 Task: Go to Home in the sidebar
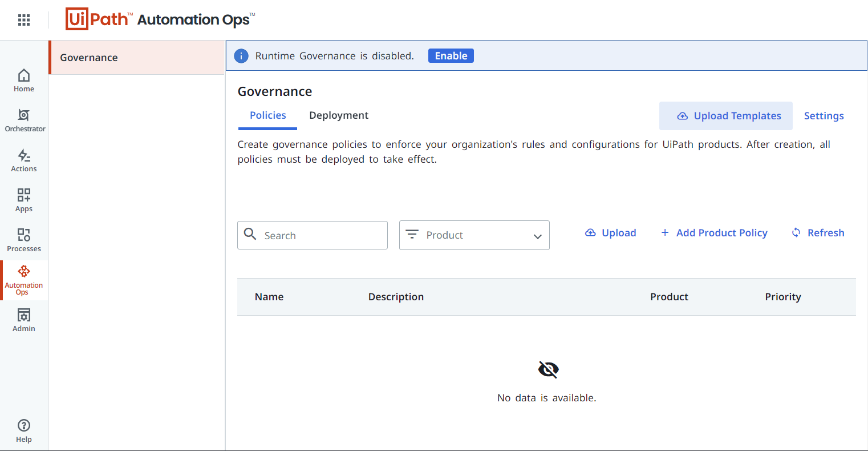pos(24,80)
